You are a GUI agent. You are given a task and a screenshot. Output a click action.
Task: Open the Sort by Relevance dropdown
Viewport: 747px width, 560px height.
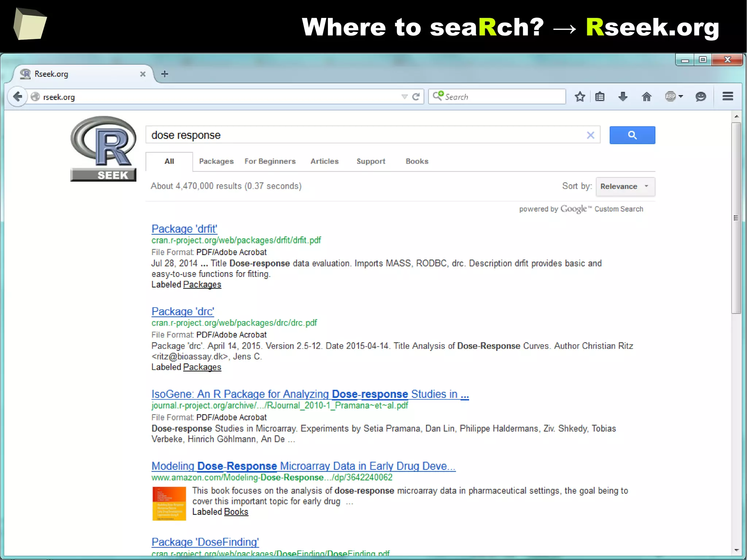(x=625, y=186)
